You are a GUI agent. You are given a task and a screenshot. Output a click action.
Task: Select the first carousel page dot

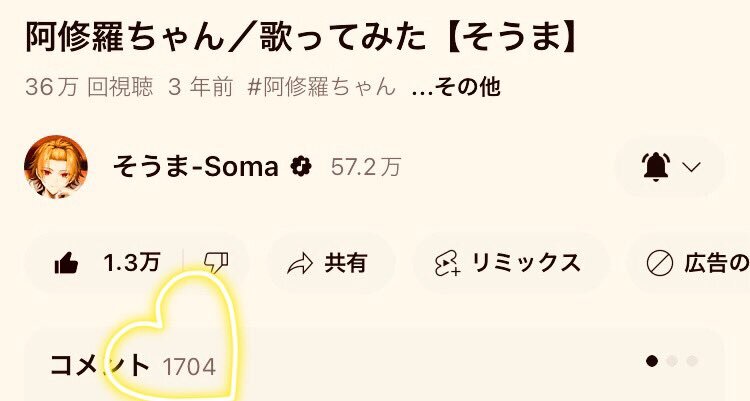pyautogui.click(x=651, y=361)
